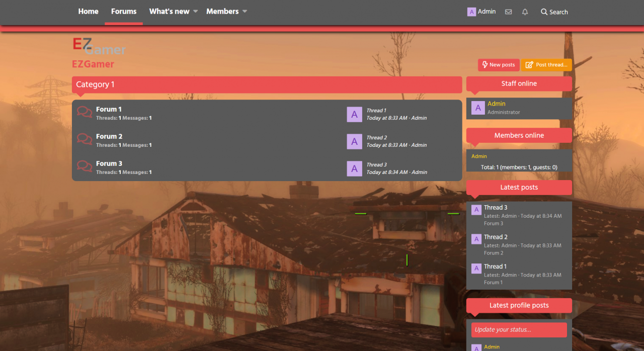Expand the What's new dropdown arrow
The width and height of the screenshot is (644, 351).
tap(196, 12)
